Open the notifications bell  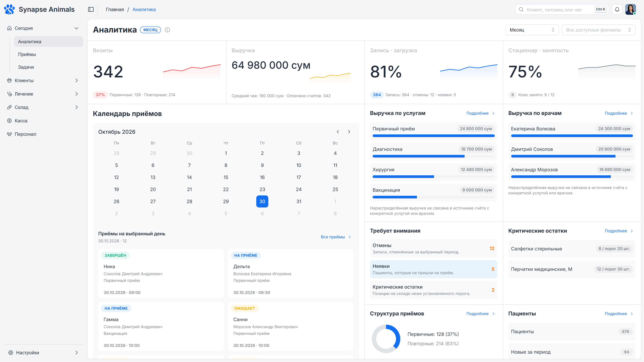point(617,10)
